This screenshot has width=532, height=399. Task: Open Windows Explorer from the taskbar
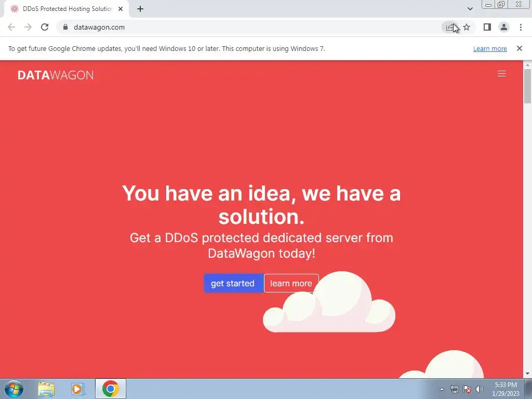46,389
